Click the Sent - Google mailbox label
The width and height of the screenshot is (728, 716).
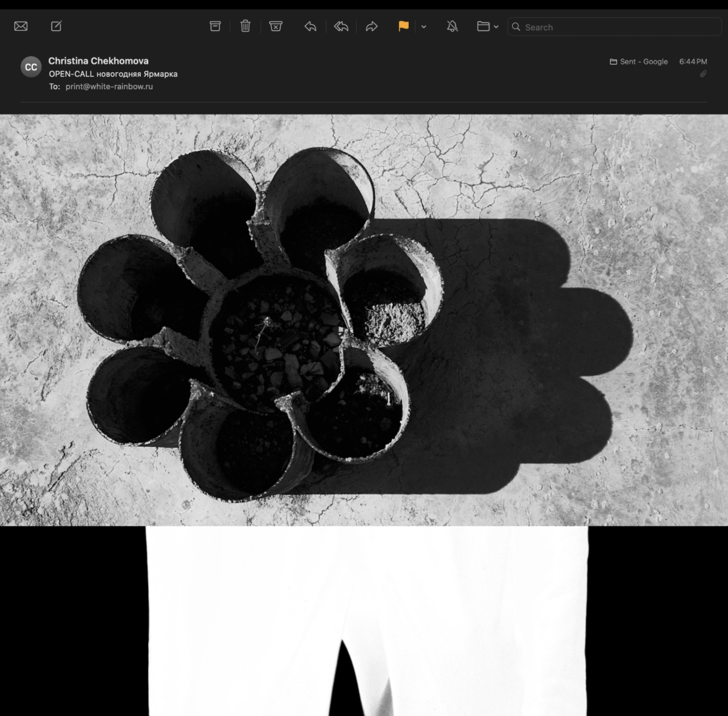[639, 61]
